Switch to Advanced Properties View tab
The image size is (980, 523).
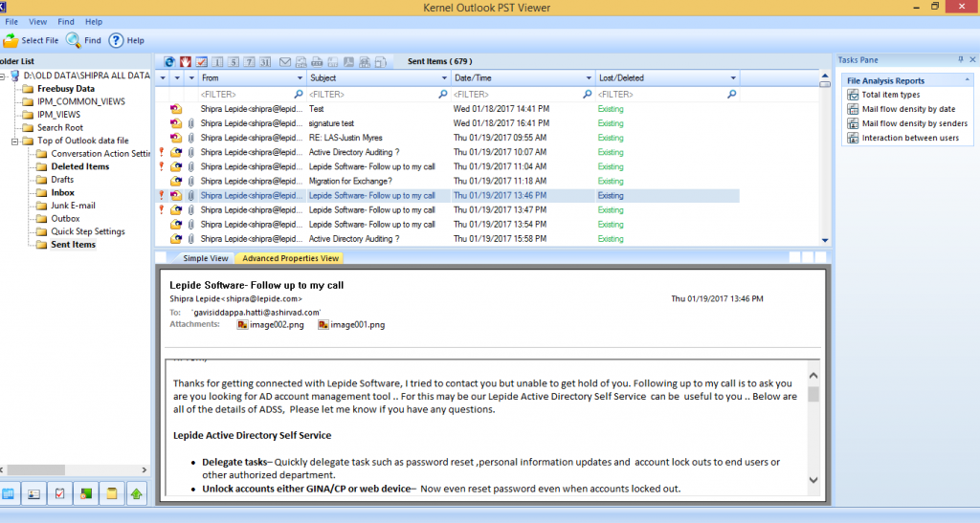(x=290, y=258)
